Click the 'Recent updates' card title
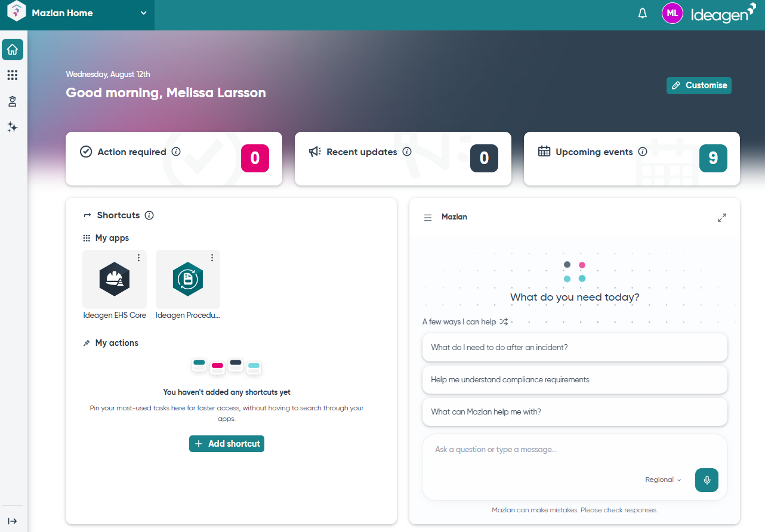 tap(362, 152)
